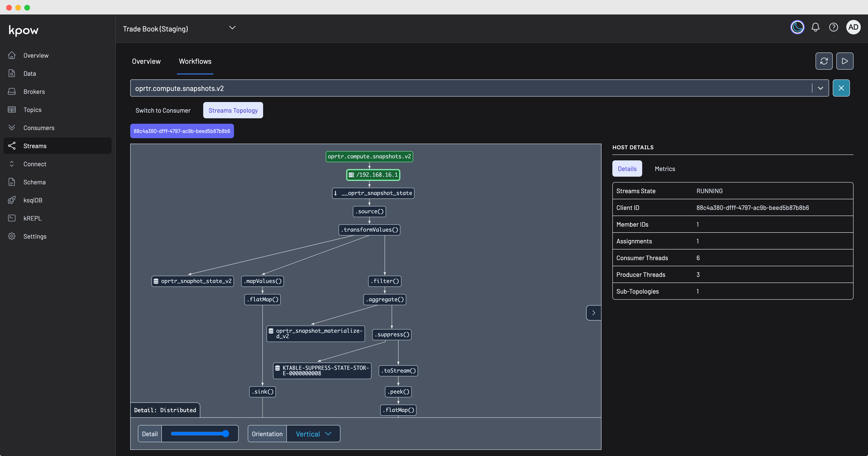Click the clear/close search icon button
Viewport: 868px width, 456px height.
pos(841,88)
